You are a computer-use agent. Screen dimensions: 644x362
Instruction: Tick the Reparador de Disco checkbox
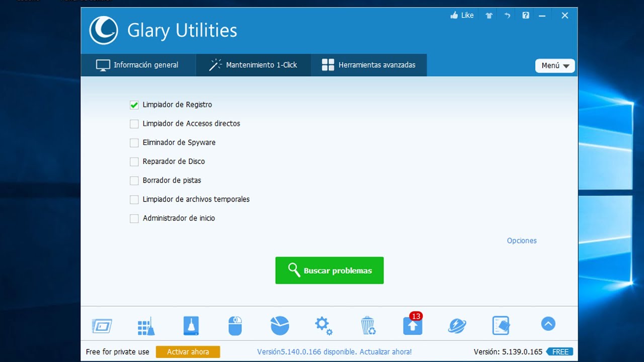click(x=134, y=161)
